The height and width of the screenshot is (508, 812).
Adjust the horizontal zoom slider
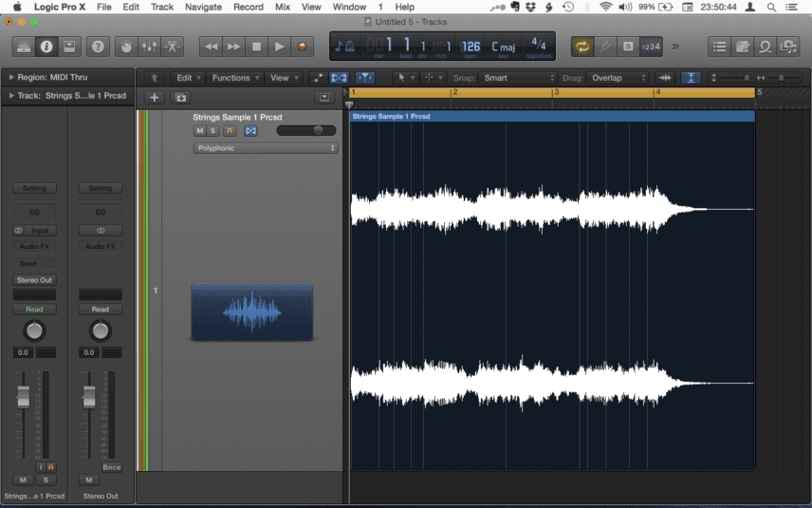[780, 78]
